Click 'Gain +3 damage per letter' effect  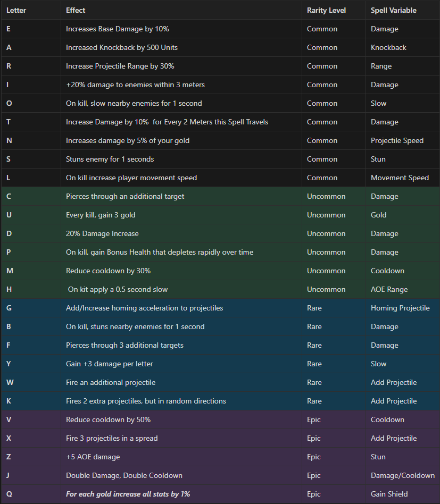point(110,364)
